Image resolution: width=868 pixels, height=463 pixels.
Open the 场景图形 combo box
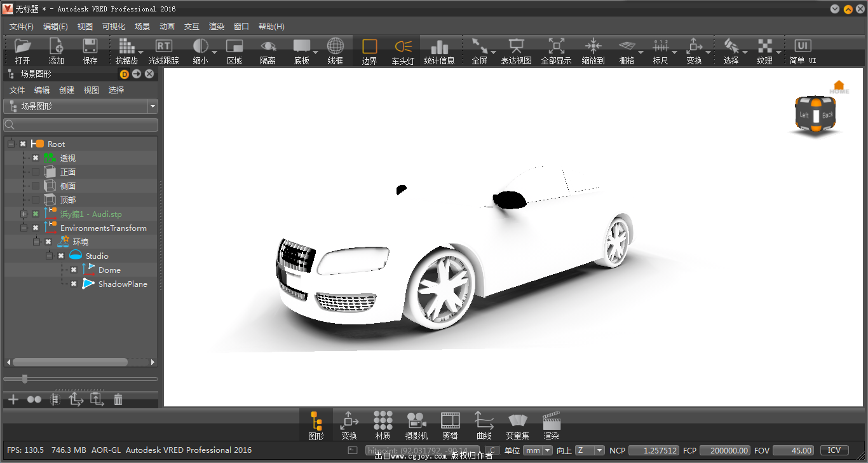pos(81,106)
